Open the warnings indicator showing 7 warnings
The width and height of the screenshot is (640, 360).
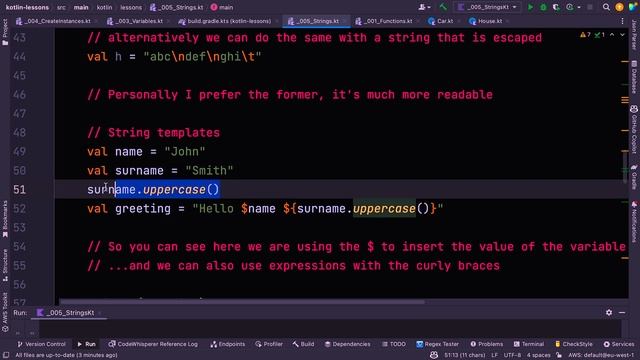tap(585, 35)
